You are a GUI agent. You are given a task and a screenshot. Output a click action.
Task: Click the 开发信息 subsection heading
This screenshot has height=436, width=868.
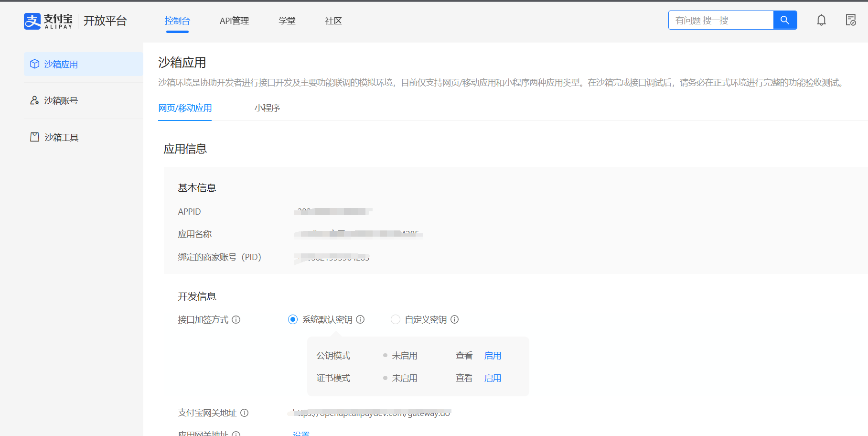tap(197, 296)
